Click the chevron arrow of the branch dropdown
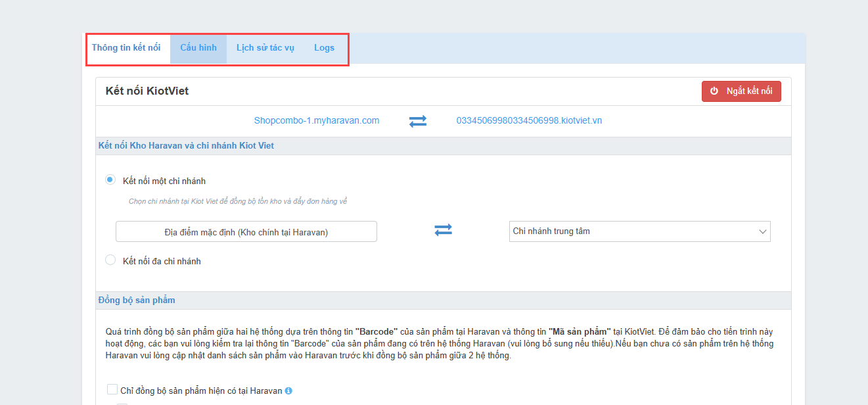This screenshot has height=405, width=868. (x=762, y=231)
